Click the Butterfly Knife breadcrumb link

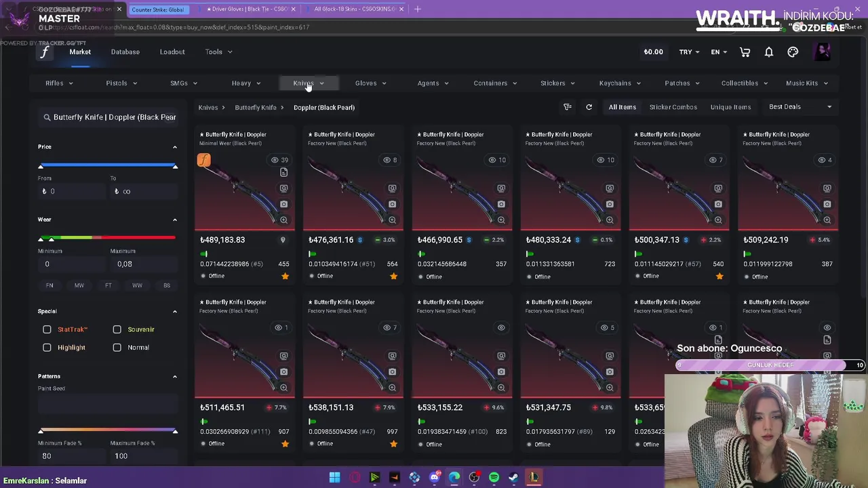click(256, 108)
